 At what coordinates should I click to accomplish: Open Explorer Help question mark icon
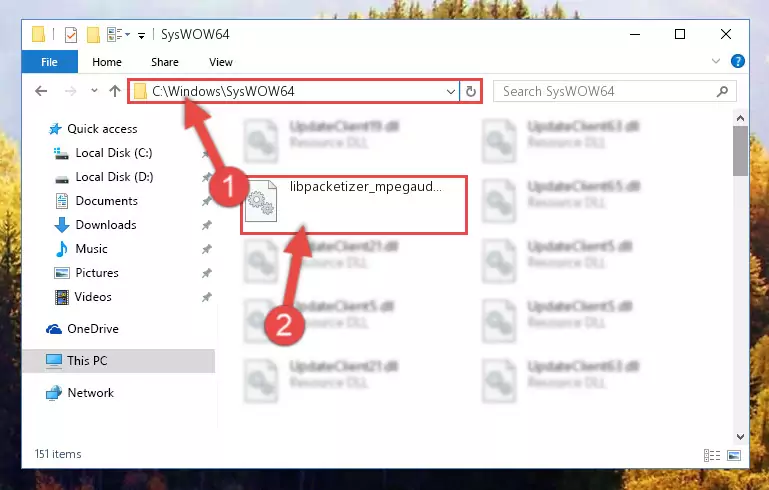click(x=737, y=61)
